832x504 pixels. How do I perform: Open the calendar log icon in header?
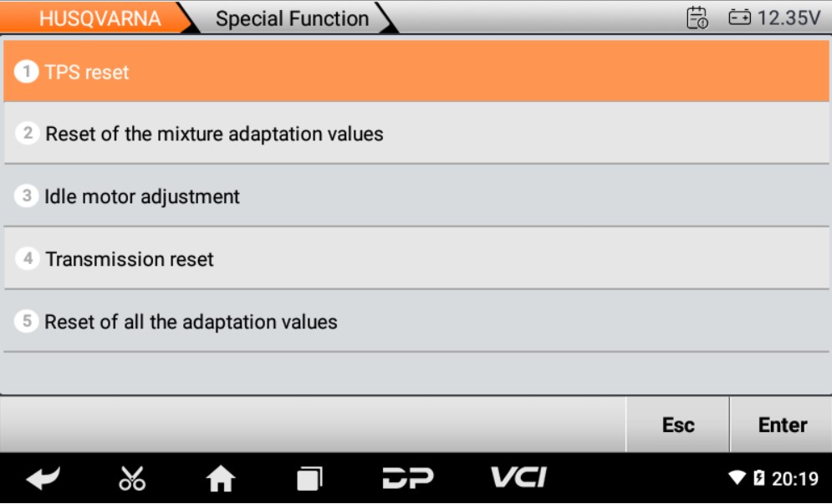[697, 18]
